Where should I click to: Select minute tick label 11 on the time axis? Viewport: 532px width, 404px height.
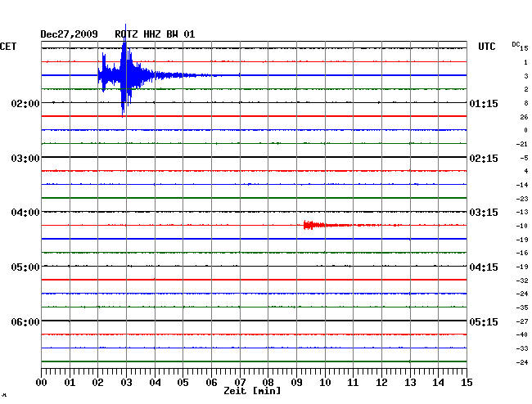[x=354, y=383]
